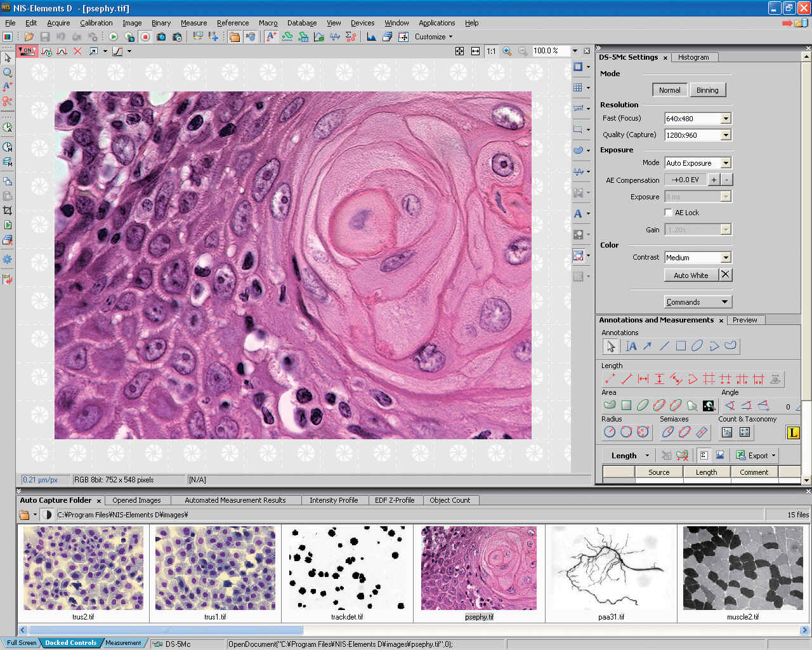This screenshot has height=650, width=812.
Task: Open the Quality (Capture) resolution dropdown
Action: pos(726,135)
